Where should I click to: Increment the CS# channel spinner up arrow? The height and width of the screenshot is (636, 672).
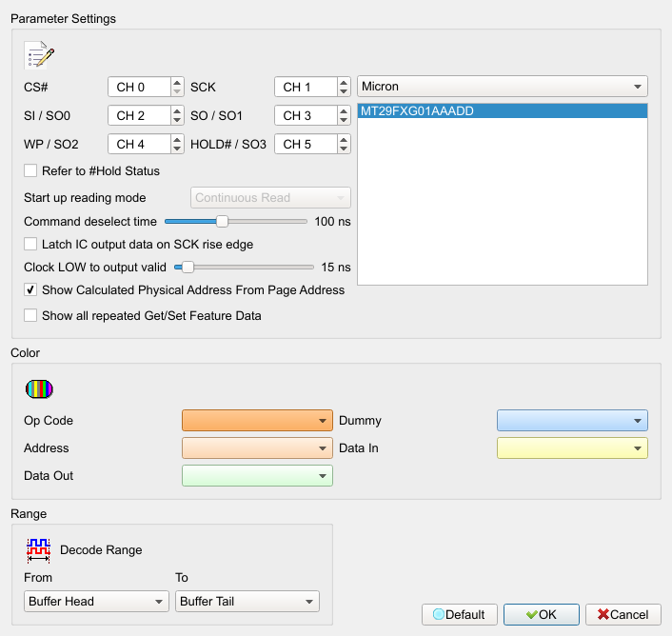[177, 82]
